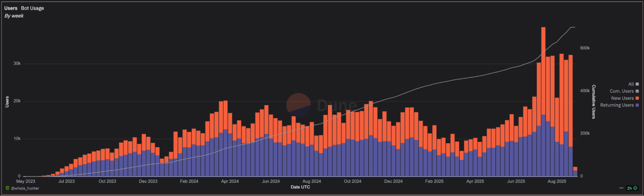Click the grey All legend swatch

[637, 84]
